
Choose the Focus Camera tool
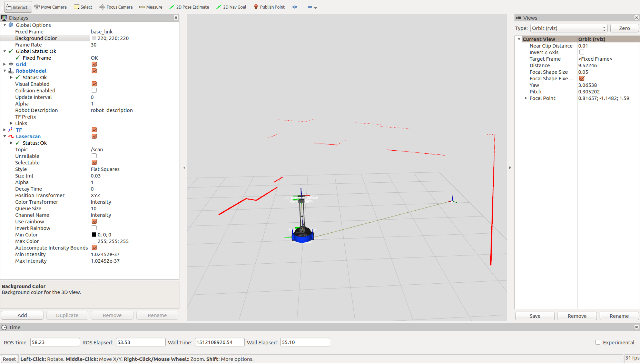(116, 7)
